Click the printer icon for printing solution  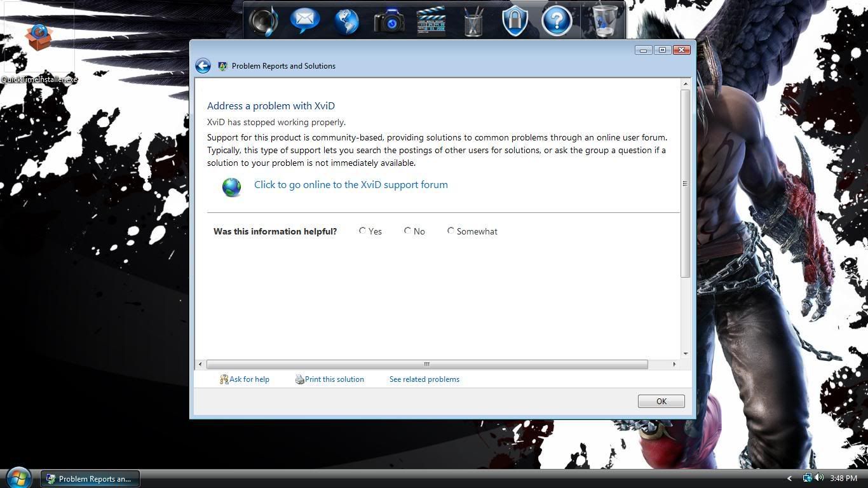(299, 379)
